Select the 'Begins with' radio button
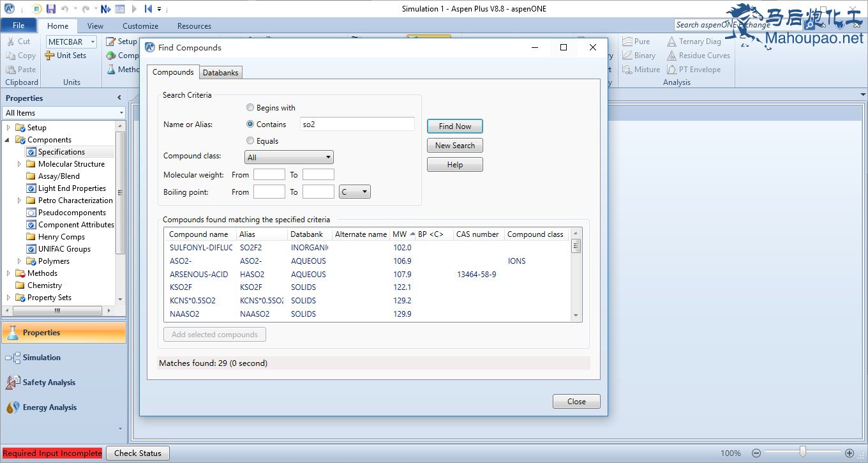The width and height of the screenshot is (868, 463). click(x=250, y=108)
